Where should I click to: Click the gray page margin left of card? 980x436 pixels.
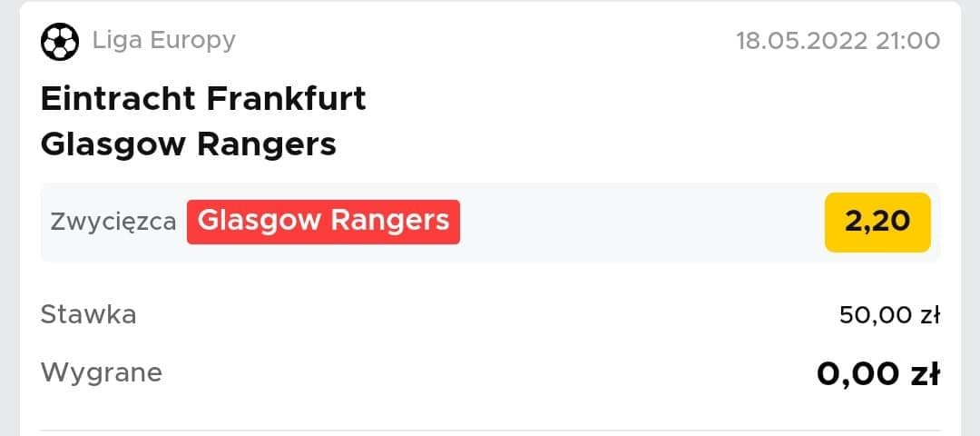point(9,218)
